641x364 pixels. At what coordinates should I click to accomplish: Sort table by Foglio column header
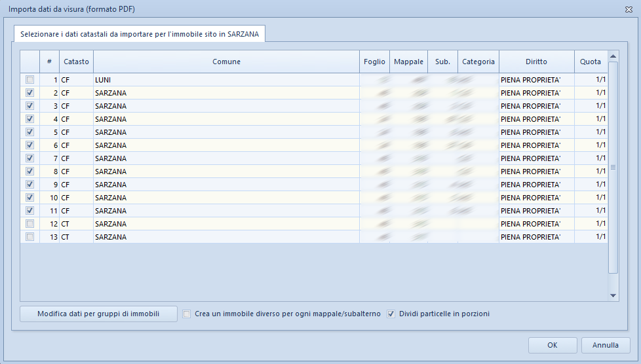(374, 62)
